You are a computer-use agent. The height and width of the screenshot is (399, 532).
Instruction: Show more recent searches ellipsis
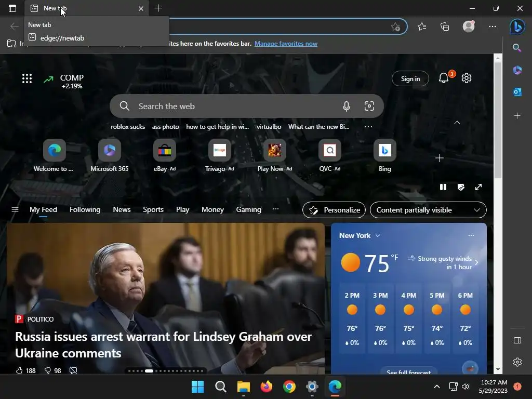[x=368, y=127]
